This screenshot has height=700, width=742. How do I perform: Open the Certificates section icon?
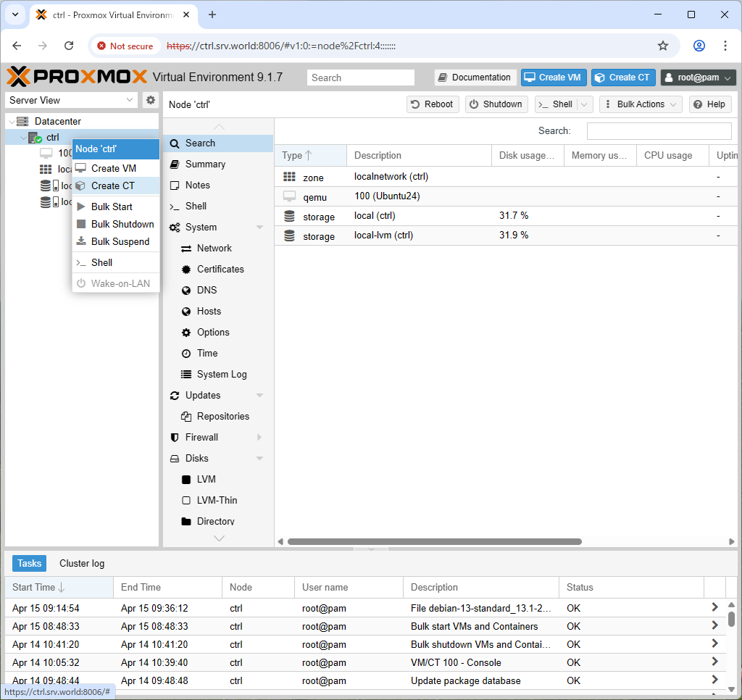pos(186,270)
